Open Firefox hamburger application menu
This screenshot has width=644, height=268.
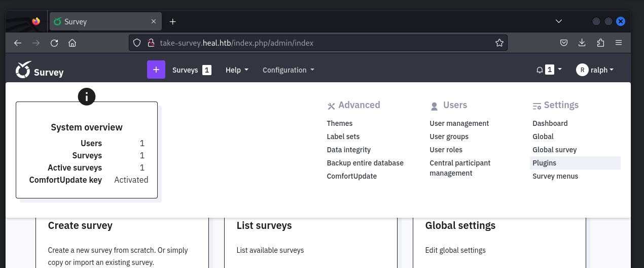coord(619,43)
